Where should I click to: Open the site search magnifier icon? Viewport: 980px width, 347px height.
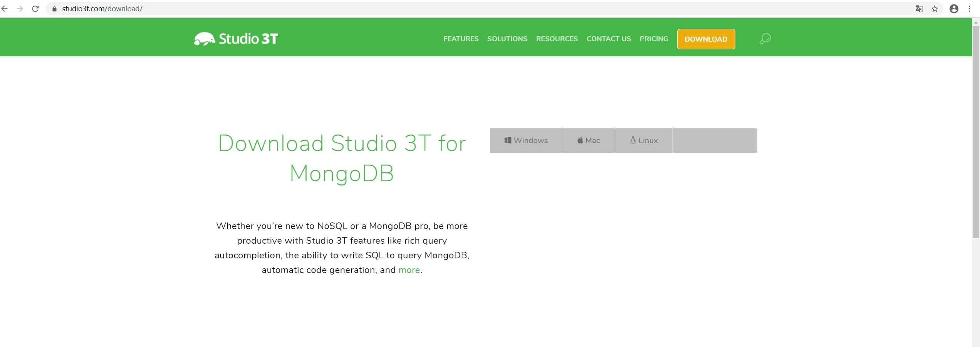point(765,39)
